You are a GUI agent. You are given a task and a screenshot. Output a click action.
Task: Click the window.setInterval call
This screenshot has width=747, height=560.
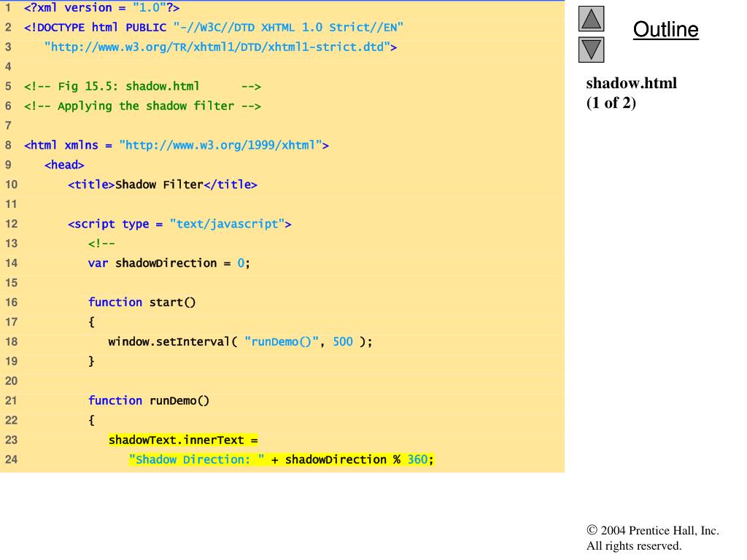point(241,342)
